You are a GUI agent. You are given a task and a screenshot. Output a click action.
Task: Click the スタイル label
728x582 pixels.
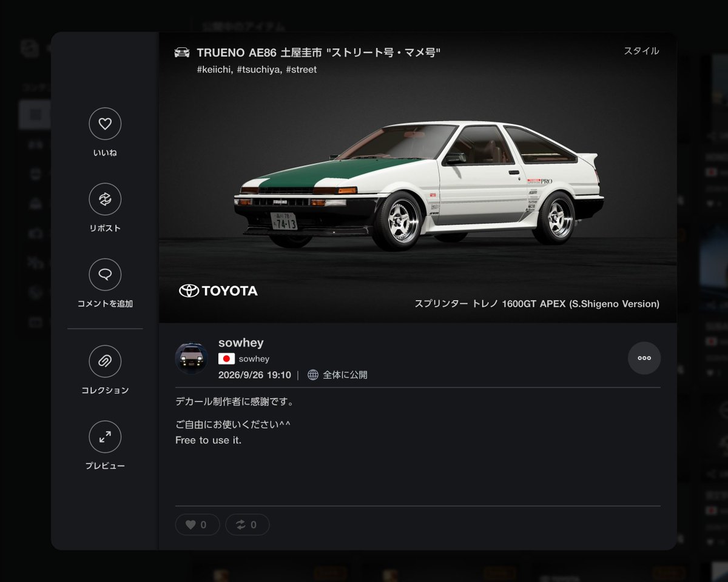[x=641, y=51]
